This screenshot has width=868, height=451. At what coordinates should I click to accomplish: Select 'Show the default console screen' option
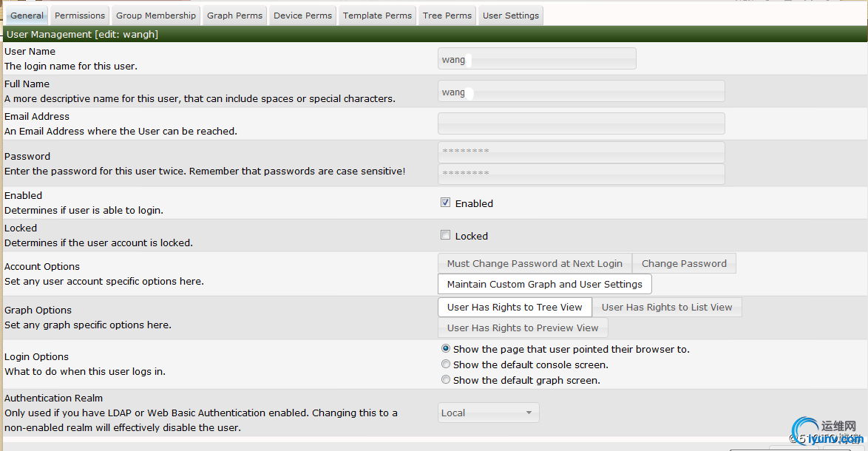(x=446, y=364)
